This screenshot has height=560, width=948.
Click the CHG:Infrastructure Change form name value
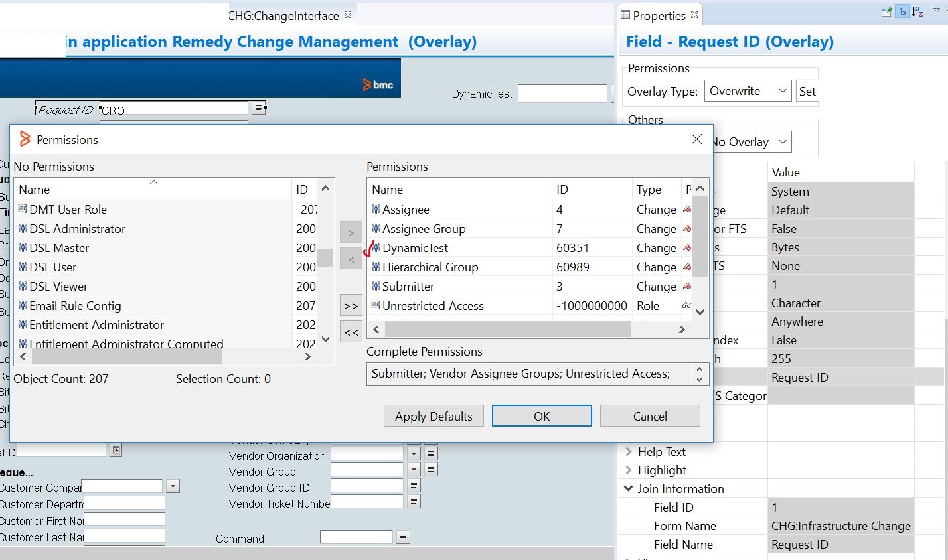point(840,525)
